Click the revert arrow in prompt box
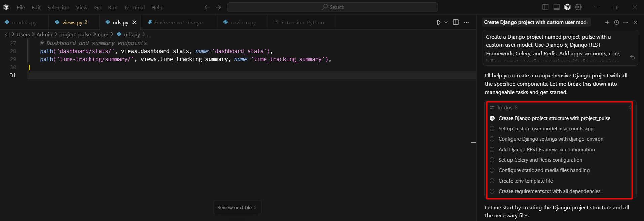Viewport: 644px width, 221px height. click(x=632, y=57)
